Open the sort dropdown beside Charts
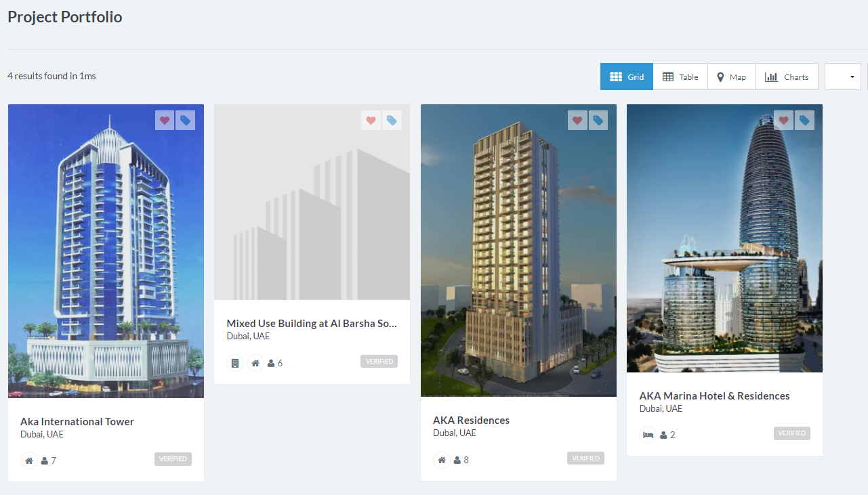Screen dimensions: 868x495 point(843,77)
